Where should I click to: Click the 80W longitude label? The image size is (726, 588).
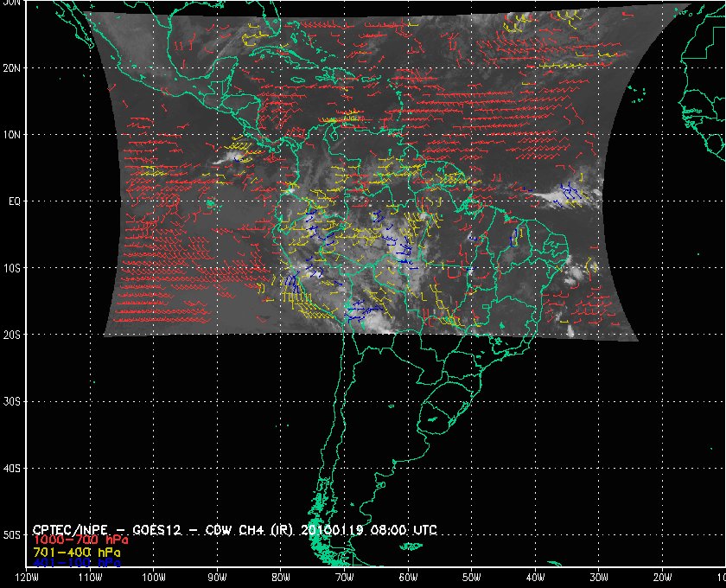coord(281,578)
